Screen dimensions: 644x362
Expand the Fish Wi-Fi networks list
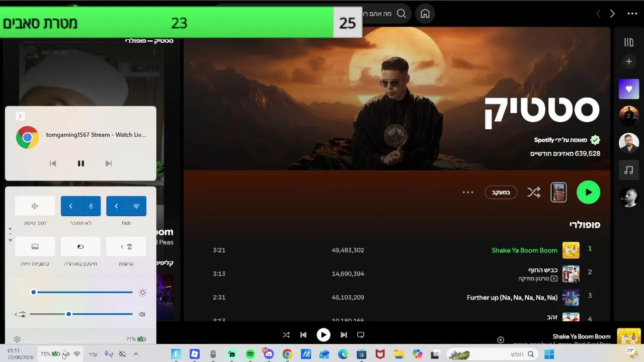(x=116, y=206)
